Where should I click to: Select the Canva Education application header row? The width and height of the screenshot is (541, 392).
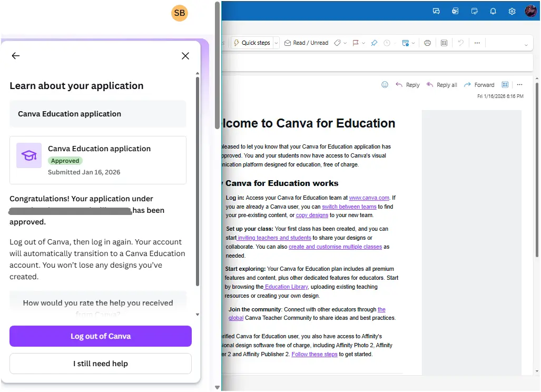coord(98,114)
